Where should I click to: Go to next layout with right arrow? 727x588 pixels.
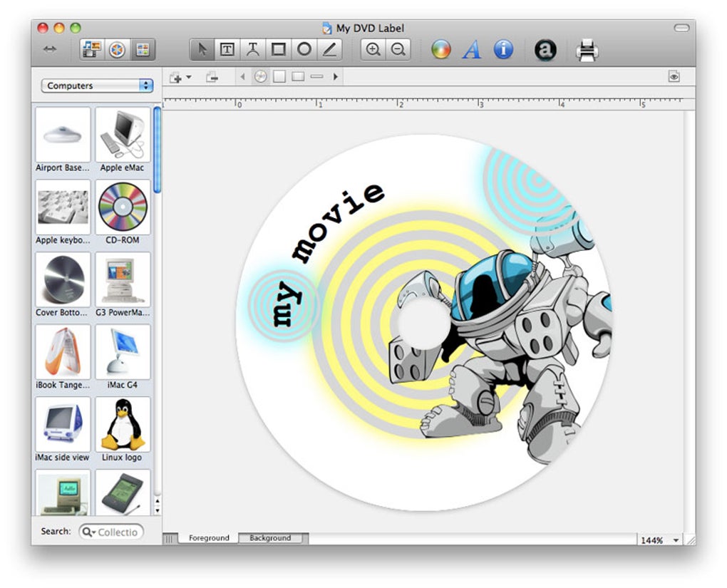pyautogui.click(x=335, y=76)
